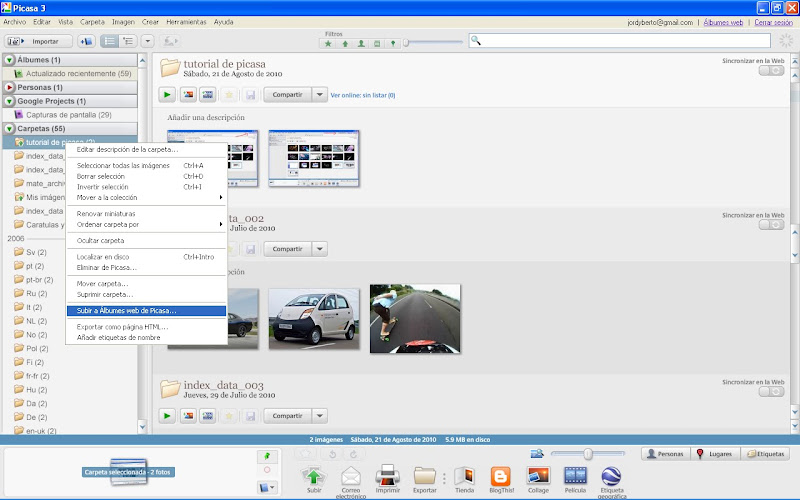Collapse the Carpetas section
Viewport: 800px width, 500px height.
coord(9,129)
